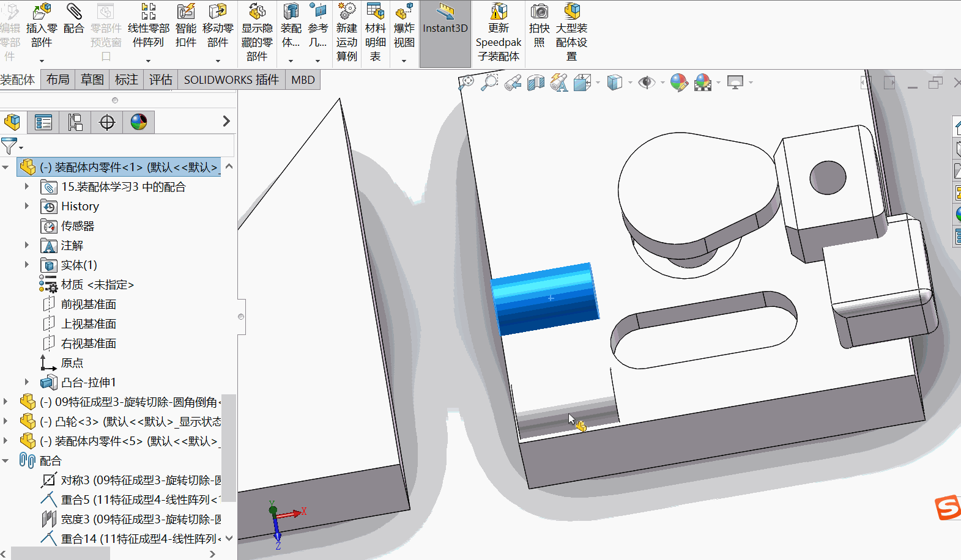Expand the 实体(1) solid bodies folder
Screen dimensions: 961x560
tap(27, 265)
